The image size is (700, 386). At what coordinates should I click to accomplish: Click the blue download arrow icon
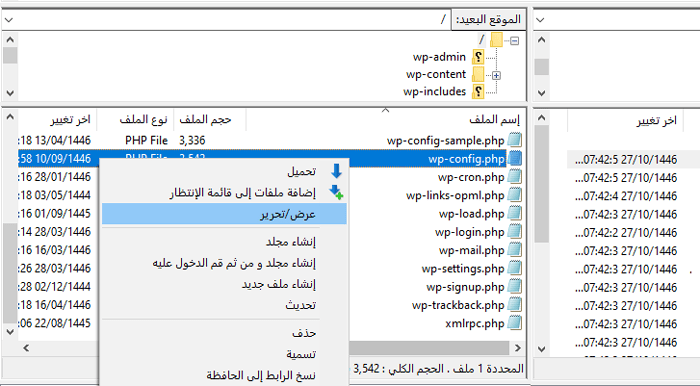336,171
